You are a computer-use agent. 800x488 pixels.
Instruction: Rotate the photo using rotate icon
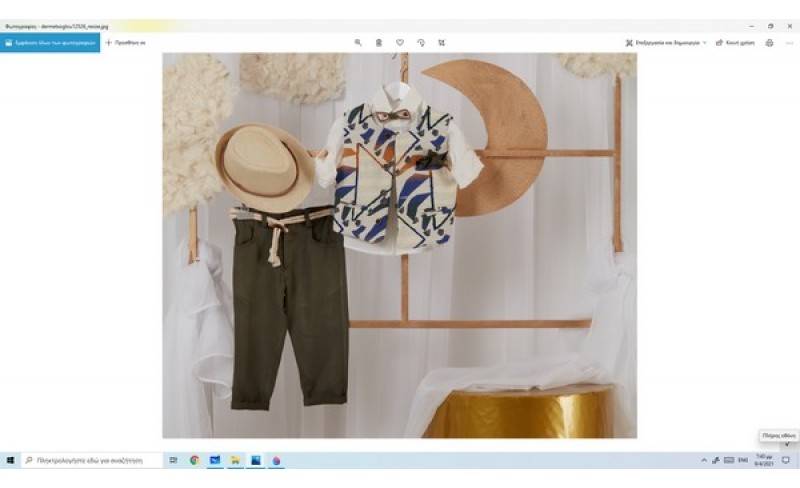421,43
